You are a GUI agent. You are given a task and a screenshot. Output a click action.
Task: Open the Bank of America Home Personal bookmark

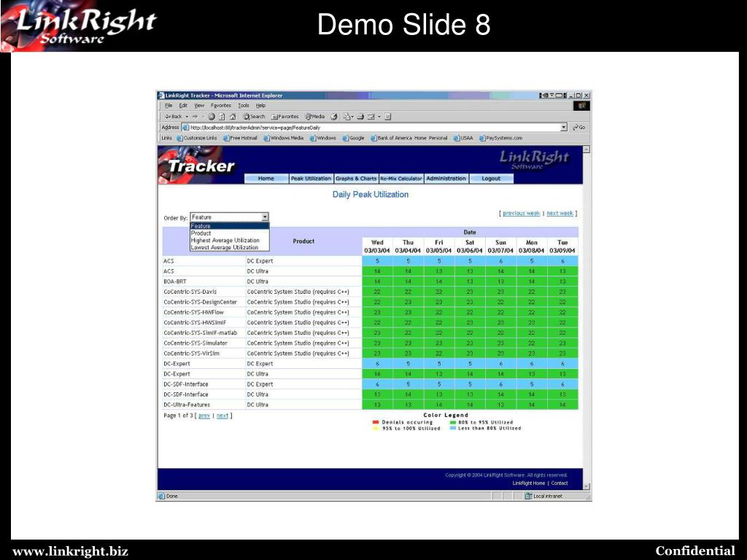[409, 138]
